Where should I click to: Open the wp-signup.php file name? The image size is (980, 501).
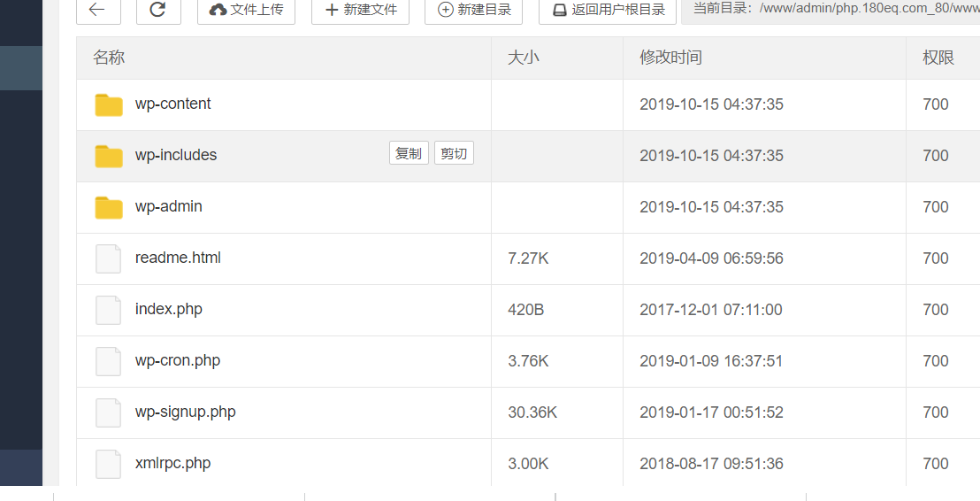185,412
